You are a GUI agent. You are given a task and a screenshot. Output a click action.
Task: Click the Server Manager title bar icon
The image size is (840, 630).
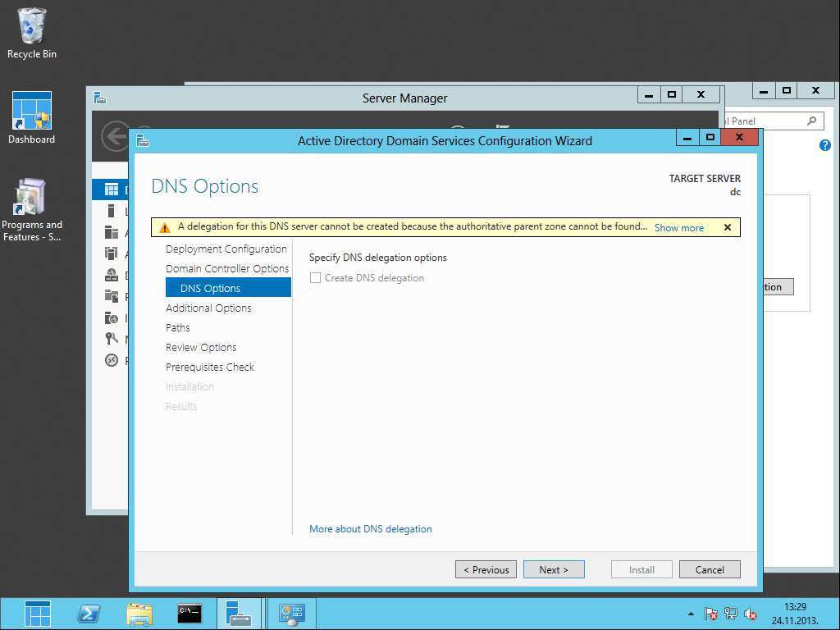(x=100, y=98)
